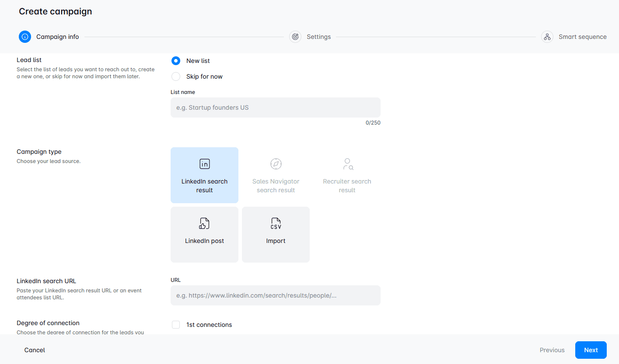Screen dimensions: 619x364
Task: Click the LinkedIn post thumbs-up icon
Action: pos(204,223)
